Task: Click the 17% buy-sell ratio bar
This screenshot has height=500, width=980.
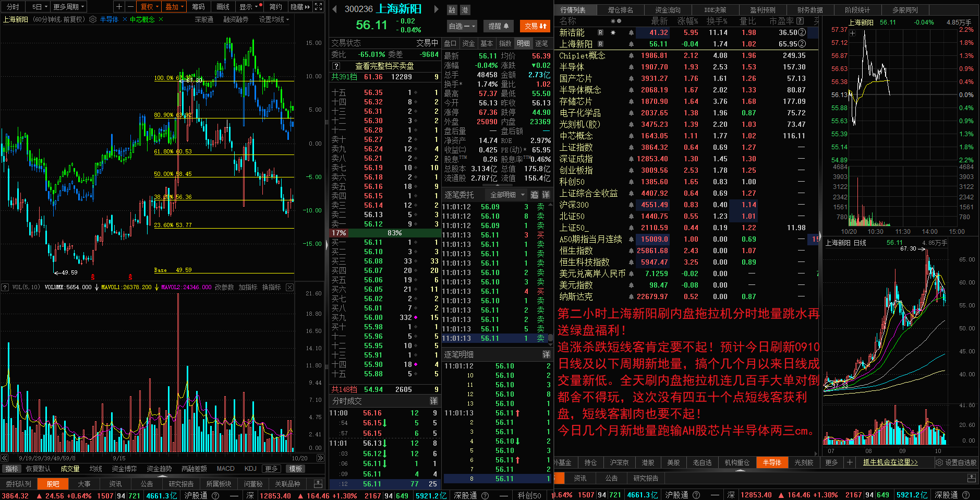Action: tap(339, 233)
